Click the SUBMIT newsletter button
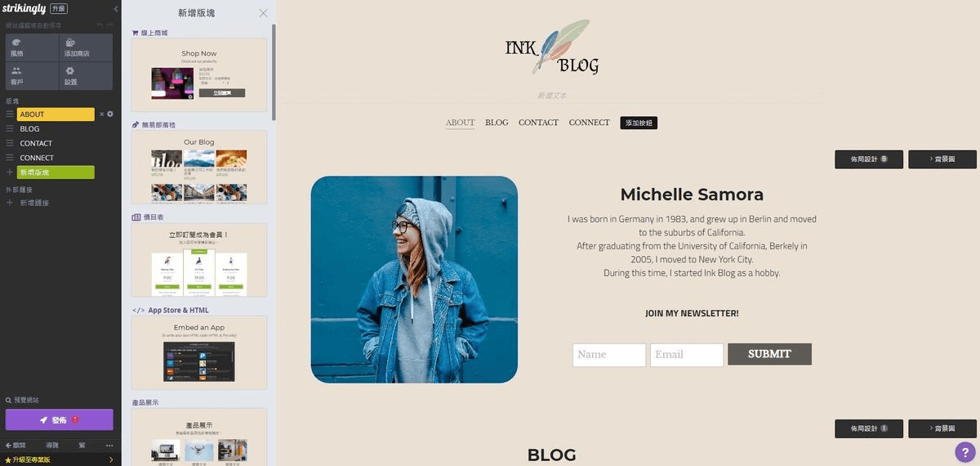This screenshot has height=466, width=980. click(x=769, y=354)
